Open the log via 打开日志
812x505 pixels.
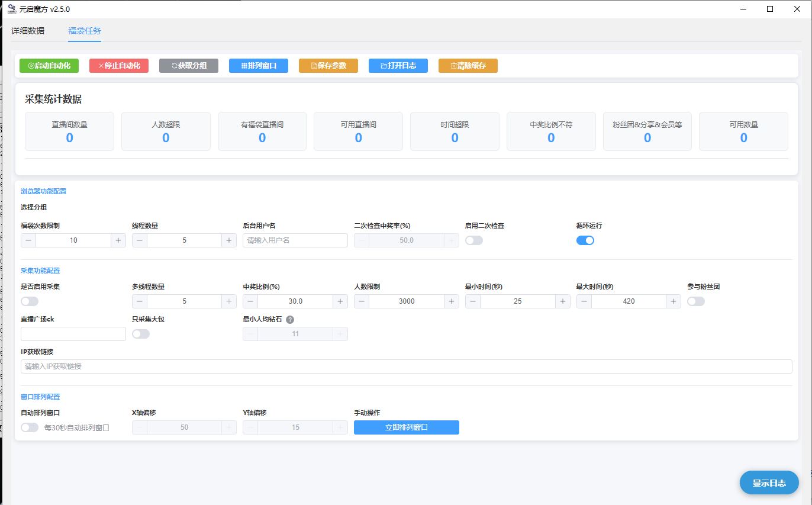point(398,66)
